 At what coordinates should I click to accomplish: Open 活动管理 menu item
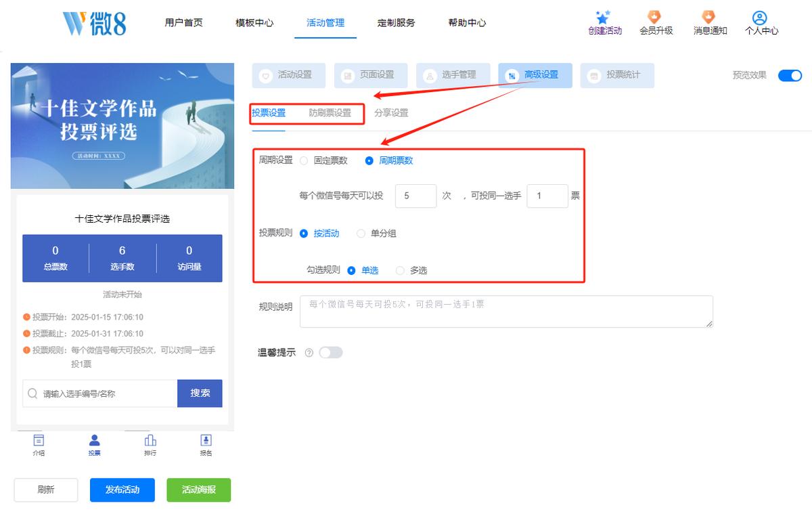pos(325,22)
